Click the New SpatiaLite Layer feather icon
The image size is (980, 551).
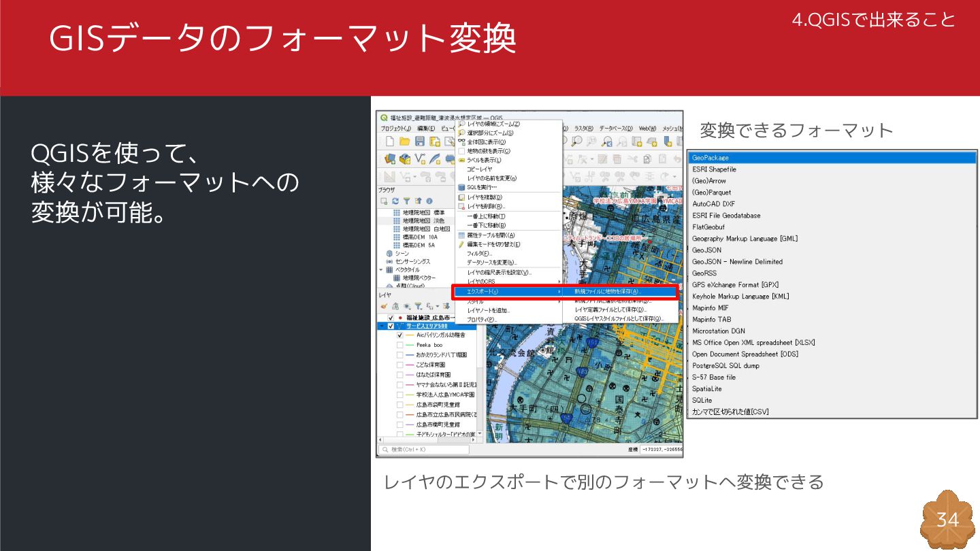[x=435, y=158]
